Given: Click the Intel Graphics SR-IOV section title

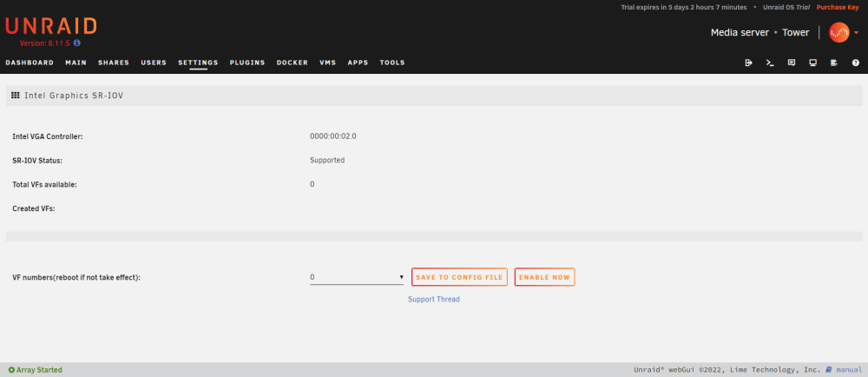Looking at the screenshot, I should click(74, 96).
